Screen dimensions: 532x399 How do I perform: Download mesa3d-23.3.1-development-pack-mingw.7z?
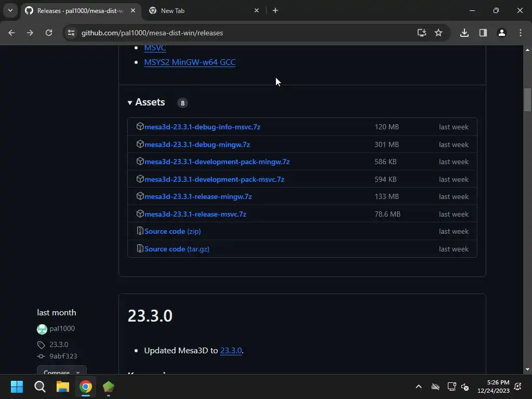pos(217,162)
